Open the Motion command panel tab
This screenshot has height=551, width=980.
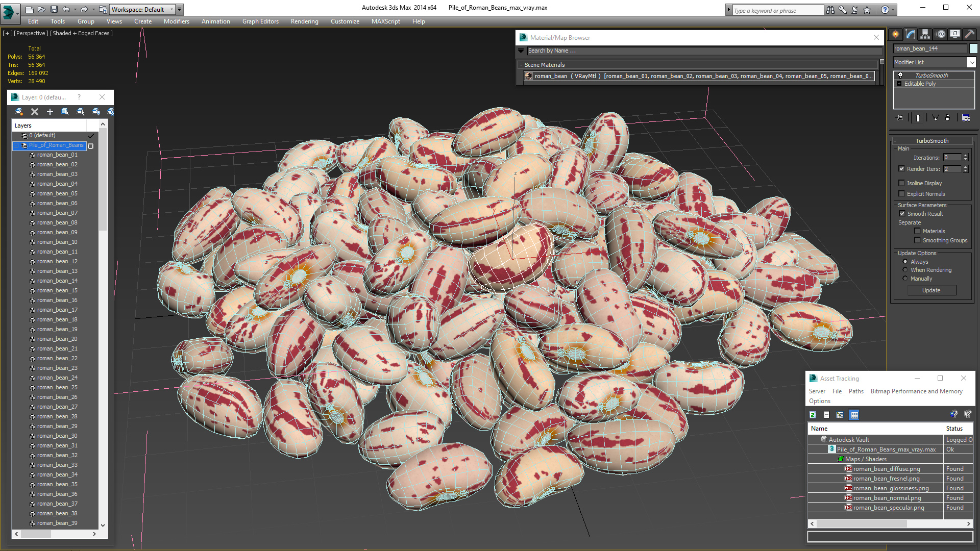[x=940, y=34]
